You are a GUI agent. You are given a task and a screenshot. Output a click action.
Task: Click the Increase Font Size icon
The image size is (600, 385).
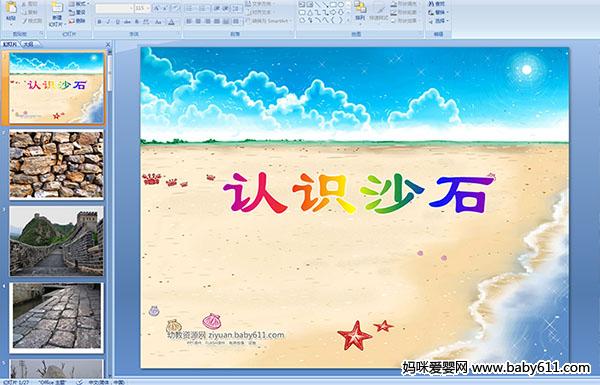(x=157, y=8)
